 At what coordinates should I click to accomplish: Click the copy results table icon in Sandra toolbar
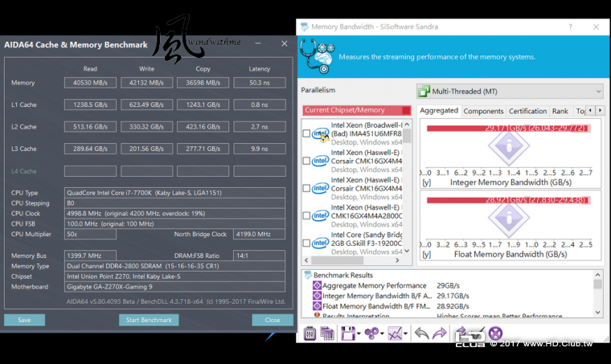pyautogui.click(x=327, y=333)
